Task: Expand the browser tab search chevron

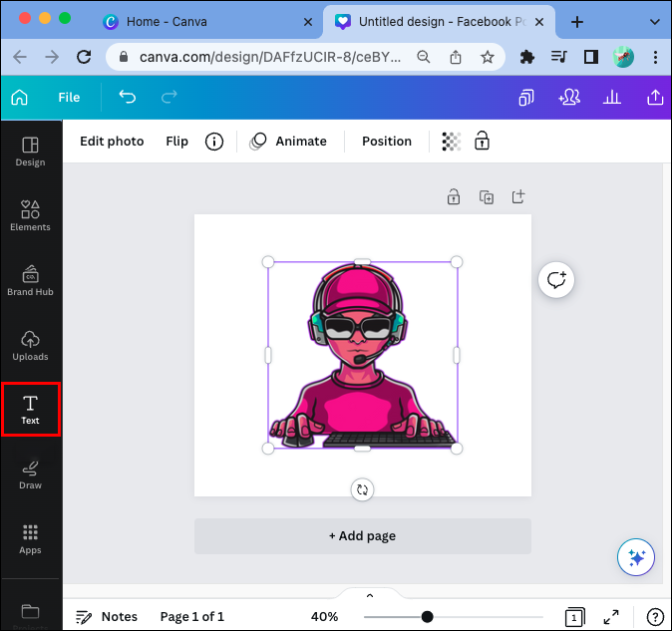Action: (654, 21)
